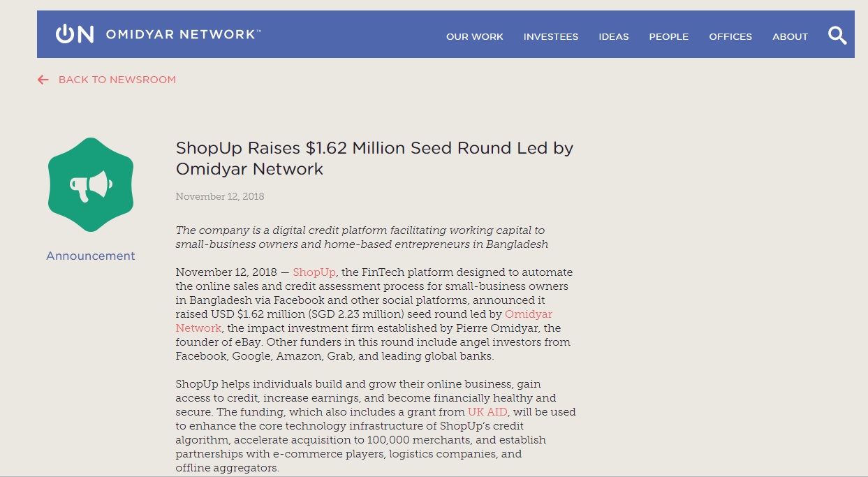Open the People navigation item
The image size is (868, 477).
point(668,36)
